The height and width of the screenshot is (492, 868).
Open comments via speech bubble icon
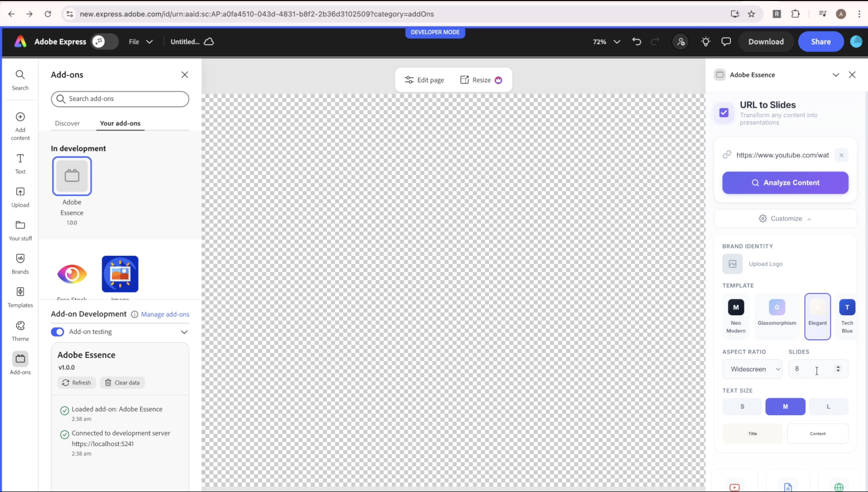[726, 42]
